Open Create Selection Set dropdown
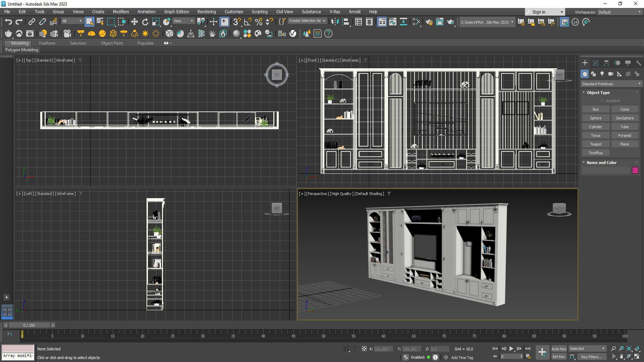Viewport: 644px width, 362px height. tap(307, 21)
